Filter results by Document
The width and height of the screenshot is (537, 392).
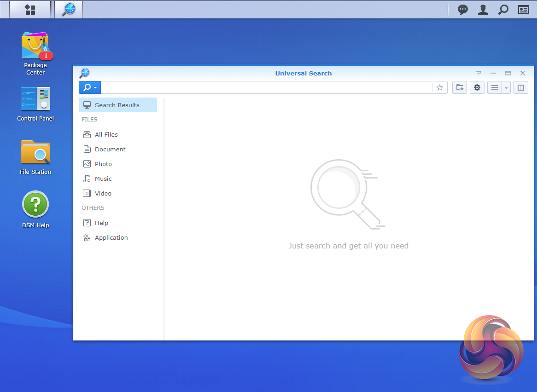[118, 149]
